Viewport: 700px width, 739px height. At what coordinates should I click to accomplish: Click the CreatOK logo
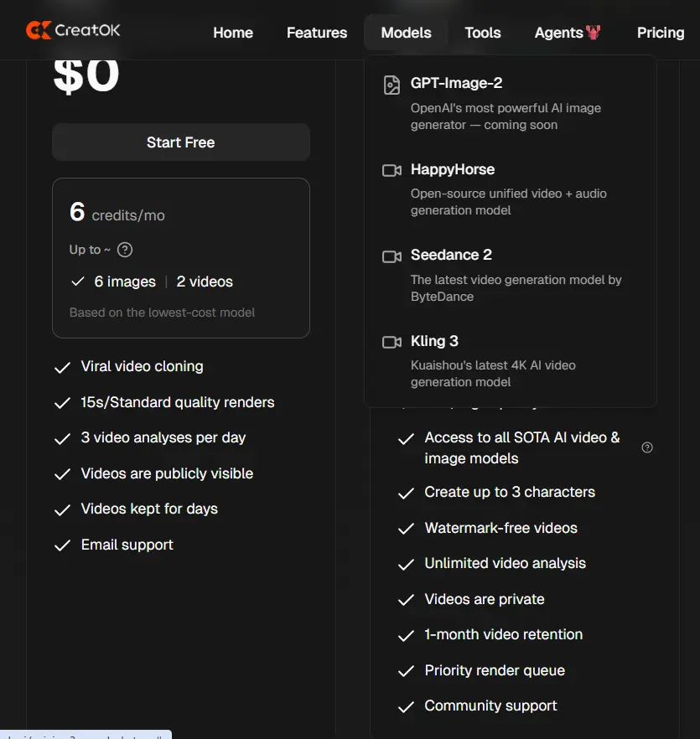click(x=73, y=31)
